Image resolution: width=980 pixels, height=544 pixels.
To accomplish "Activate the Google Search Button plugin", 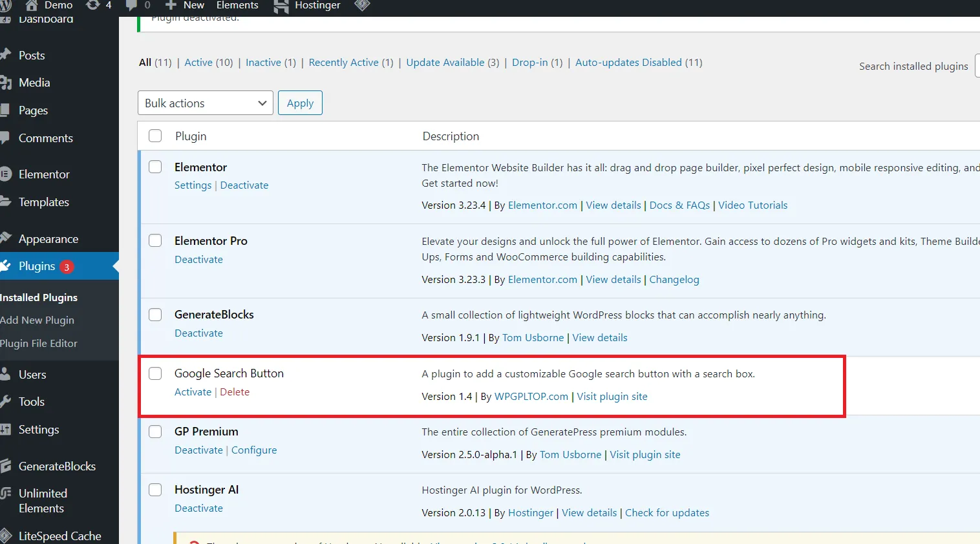I will pos(193,392).
